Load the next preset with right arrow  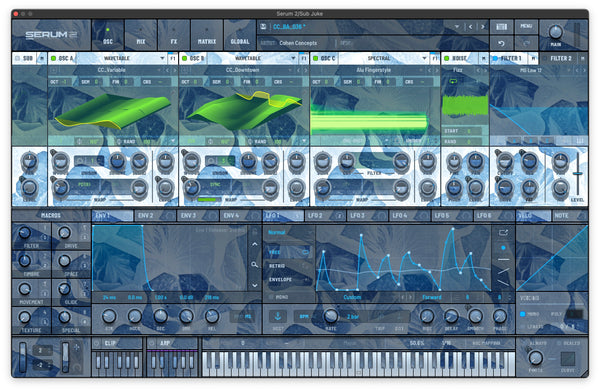point(482,27)
